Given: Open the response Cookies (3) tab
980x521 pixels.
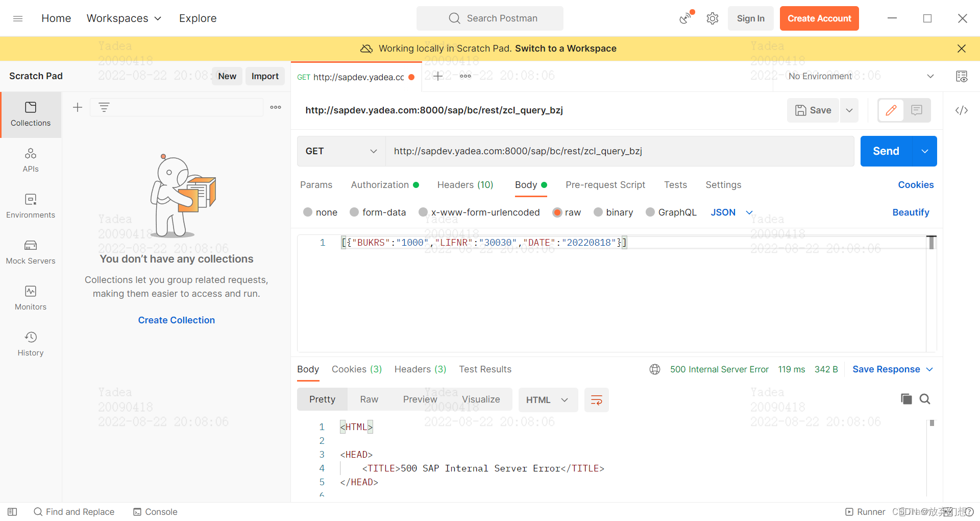Looking at the screenshot, I should click(357, 369).
